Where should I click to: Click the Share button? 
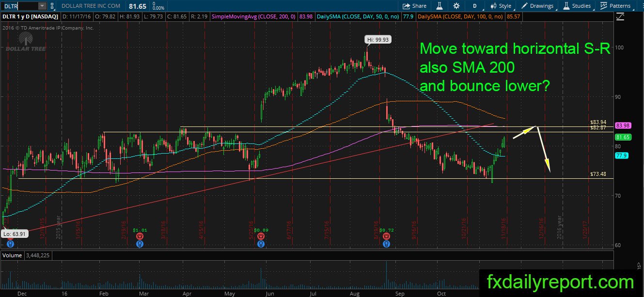point(415,6)
